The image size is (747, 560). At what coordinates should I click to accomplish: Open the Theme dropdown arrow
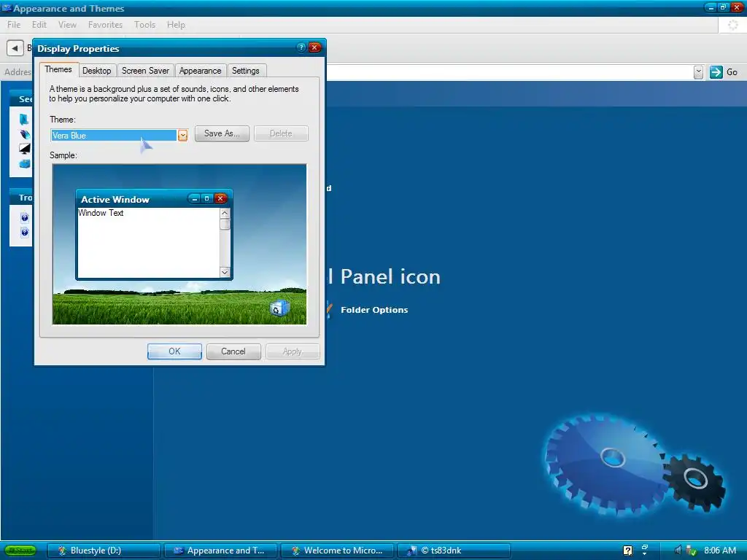point(182,136)
